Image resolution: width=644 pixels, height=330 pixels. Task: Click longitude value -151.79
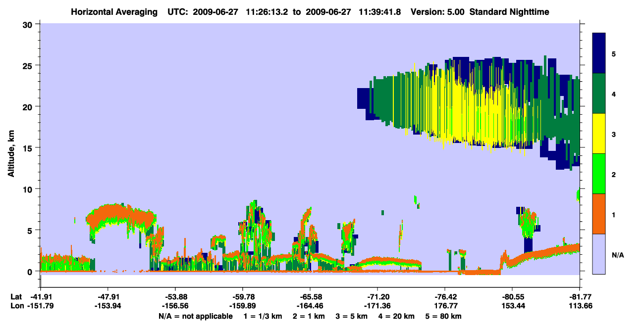click(x=40, y=306)
